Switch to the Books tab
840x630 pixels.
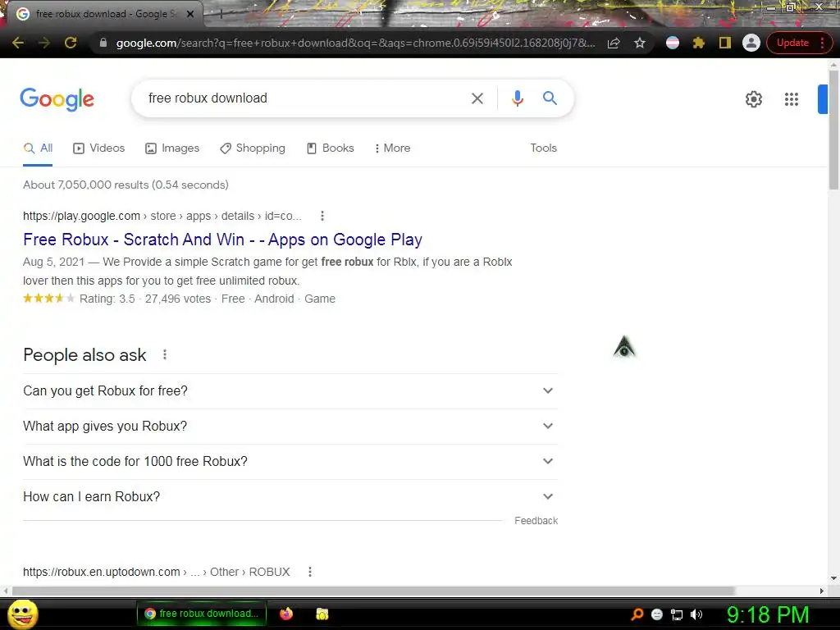click(330, 148)
